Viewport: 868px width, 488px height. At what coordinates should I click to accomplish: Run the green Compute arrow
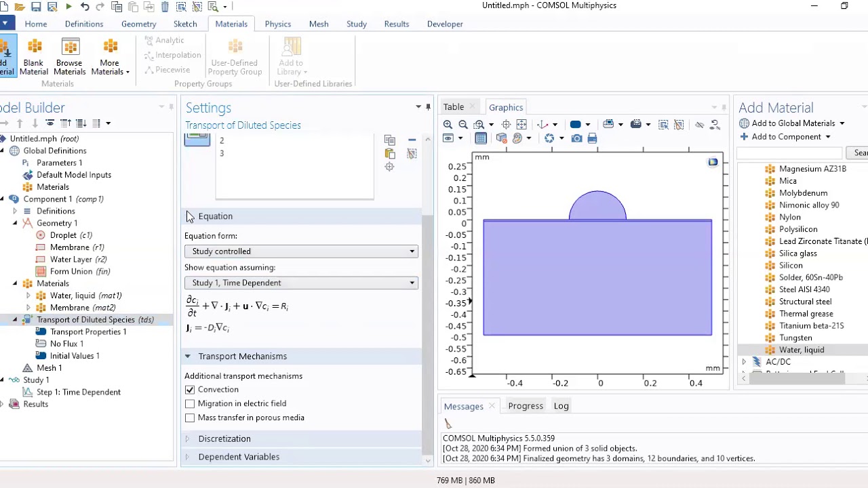pyautogui.click(x=68, y=7)
